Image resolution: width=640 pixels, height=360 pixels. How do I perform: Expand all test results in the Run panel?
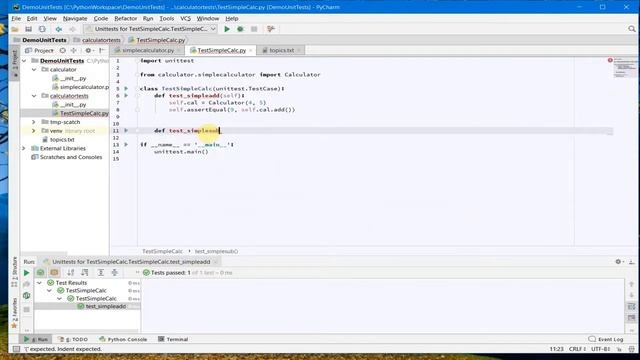tap(101, 273)
